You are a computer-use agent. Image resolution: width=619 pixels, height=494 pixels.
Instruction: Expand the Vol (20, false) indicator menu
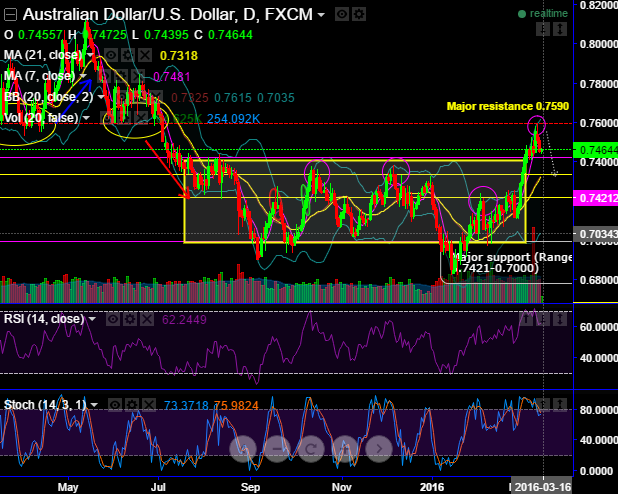click(x=86, y=118)
